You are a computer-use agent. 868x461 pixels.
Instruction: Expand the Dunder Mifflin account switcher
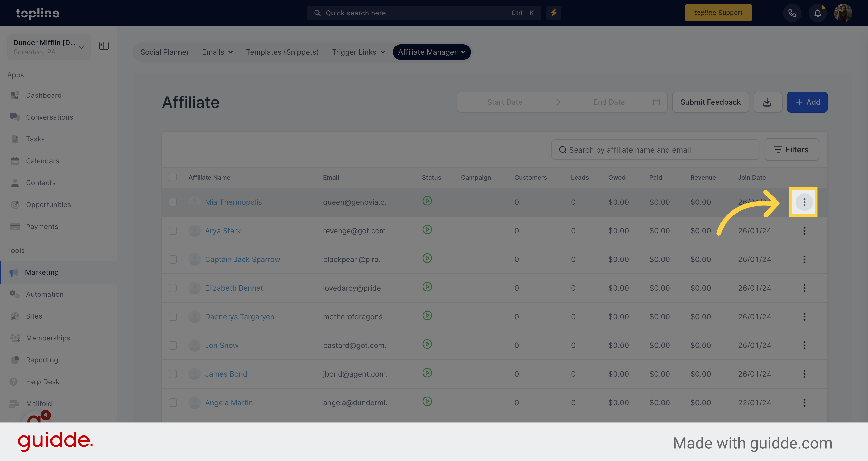tap(49, 47)
